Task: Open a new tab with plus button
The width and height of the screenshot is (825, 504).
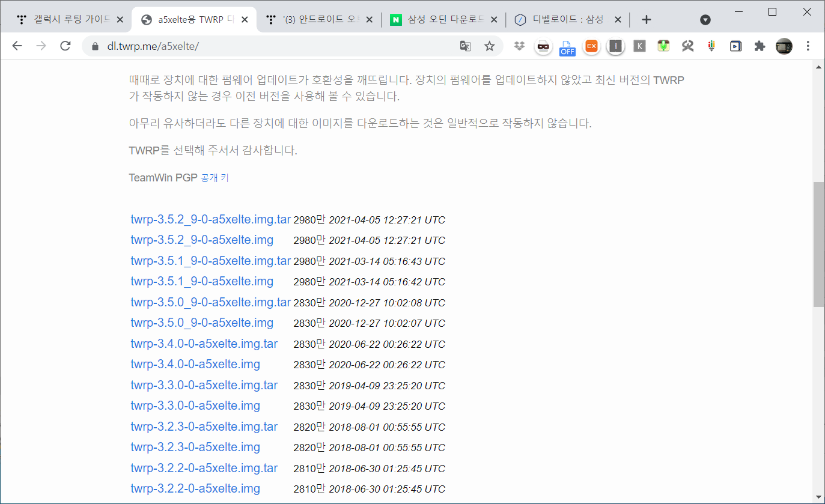Action: 647,20
